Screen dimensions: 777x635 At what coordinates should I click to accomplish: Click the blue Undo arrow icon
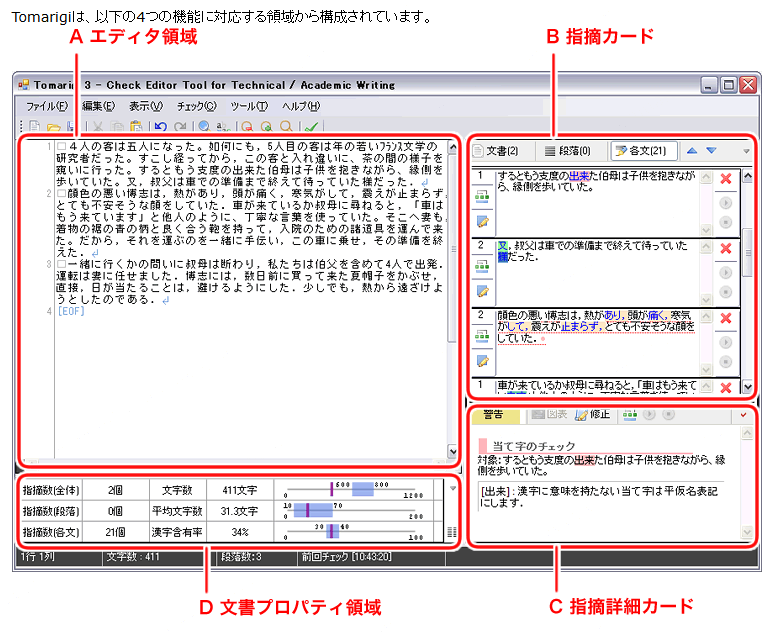(160, 126)
